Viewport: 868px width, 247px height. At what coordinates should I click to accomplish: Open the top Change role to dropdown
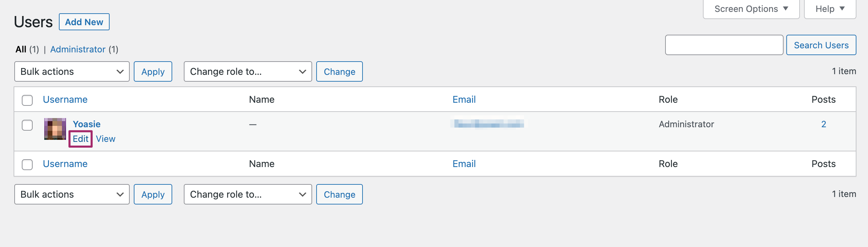(x=247, y=71)
